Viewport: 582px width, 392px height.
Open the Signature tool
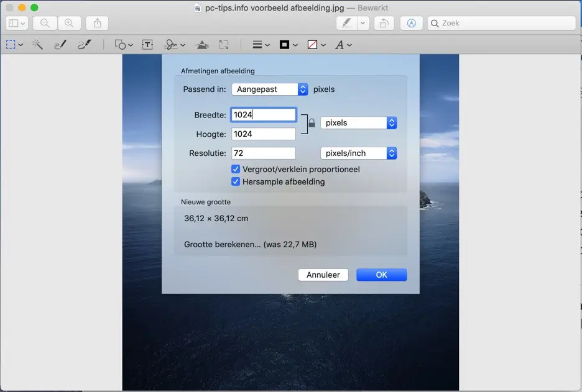(x=171, y=45)
